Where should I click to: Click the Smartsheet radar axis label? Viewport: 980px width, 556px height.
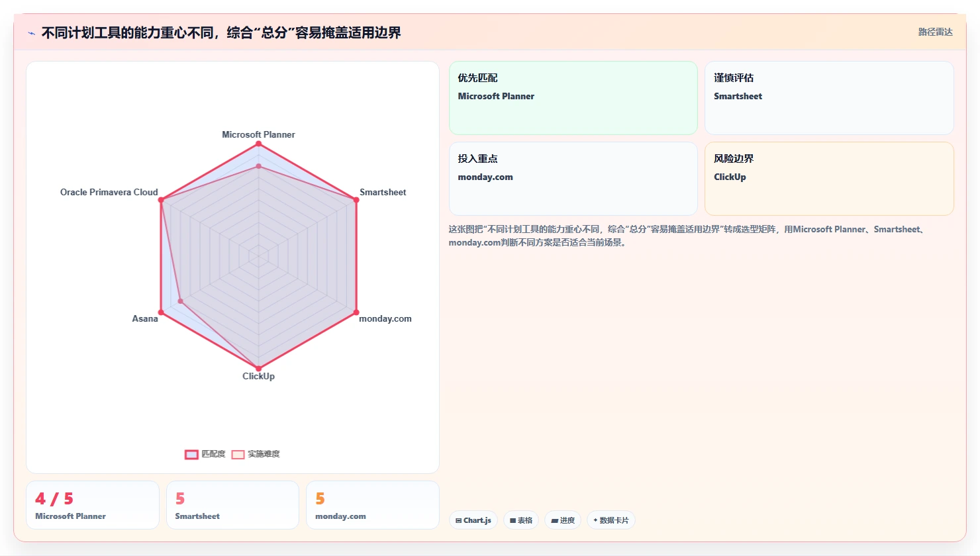(x=383, y=192)
